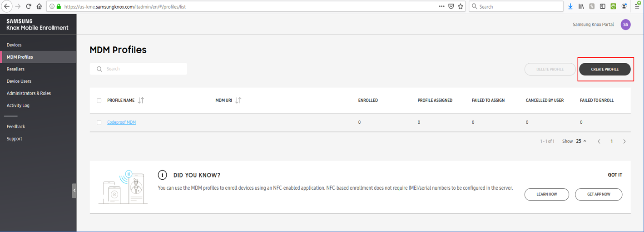Click the Failed to Assign column header
Viewport: 644px width, 232px height.
(x=488, y=101)
